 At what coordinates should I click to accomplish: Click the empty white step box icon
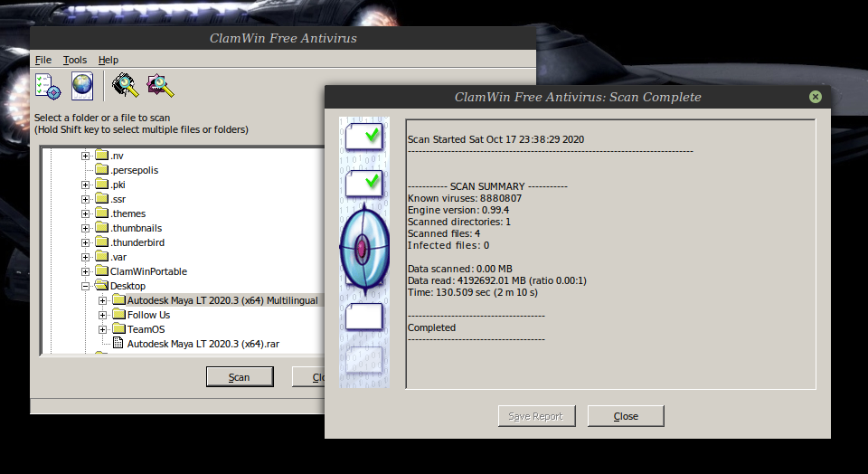(364, 317)
